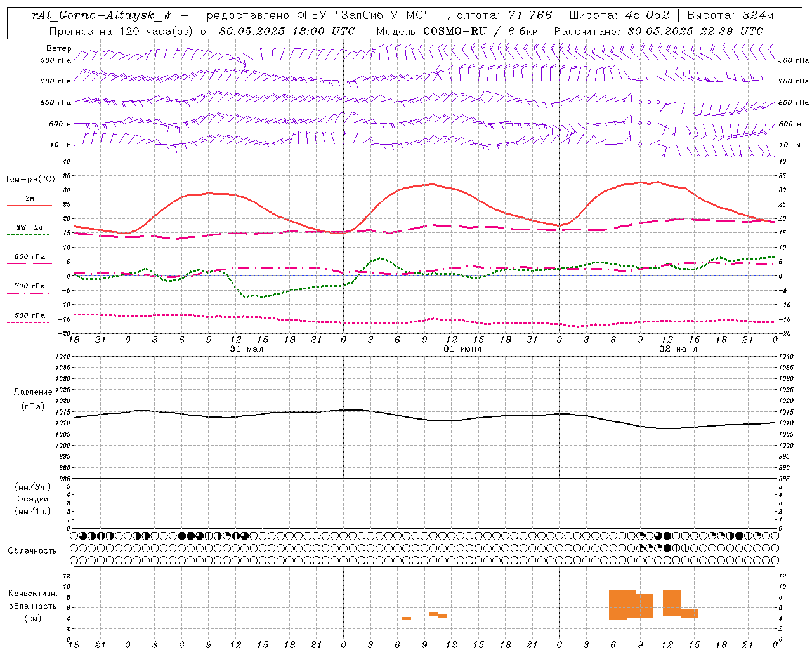
Task: Click the Ветер panel label
Action: pyautogui.click(x=58, y=48)
